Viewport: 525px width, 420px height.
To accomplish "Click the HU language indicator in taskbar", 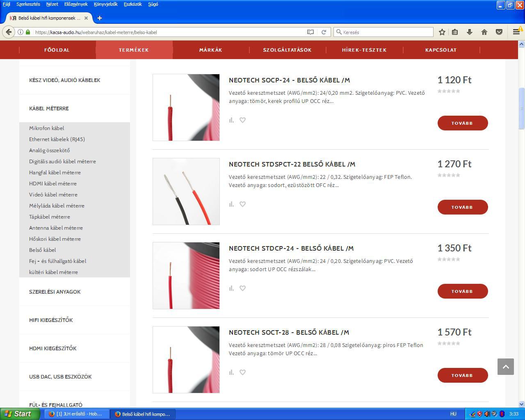I will [x=453, y=414].
